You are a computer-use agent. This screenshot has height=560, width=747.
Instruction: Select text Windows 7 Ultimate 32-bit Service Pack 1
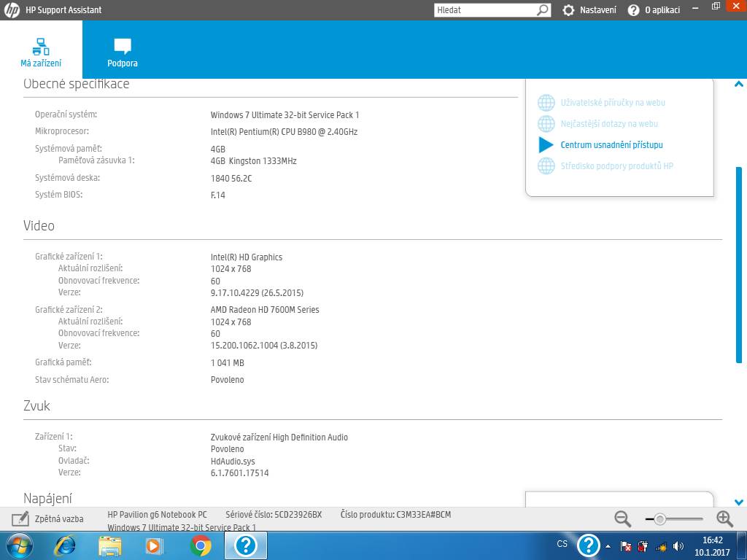click(x=285, y=114)
